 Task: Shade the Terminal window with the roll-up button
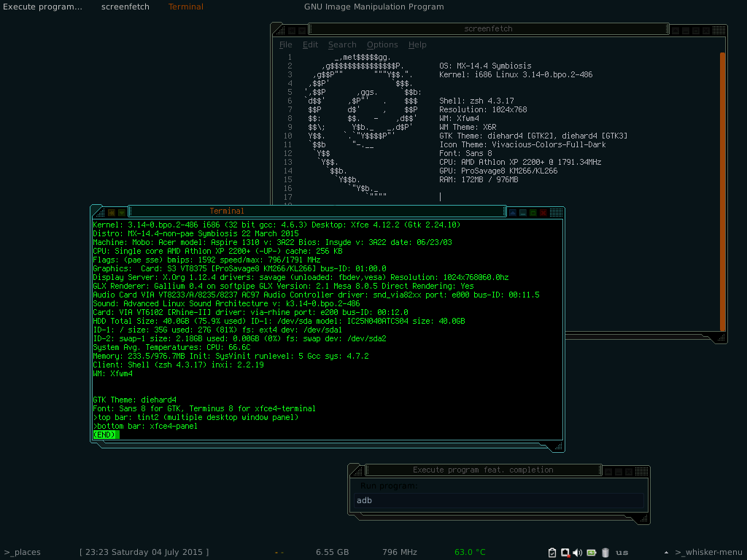click(x=513, y=212)
